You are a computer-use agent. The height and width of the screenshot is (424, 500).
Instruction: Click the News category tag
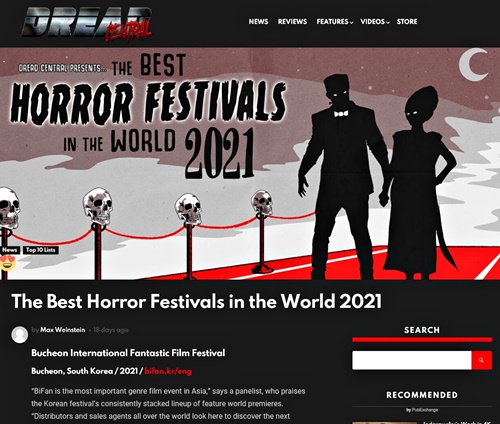[10, 250]
